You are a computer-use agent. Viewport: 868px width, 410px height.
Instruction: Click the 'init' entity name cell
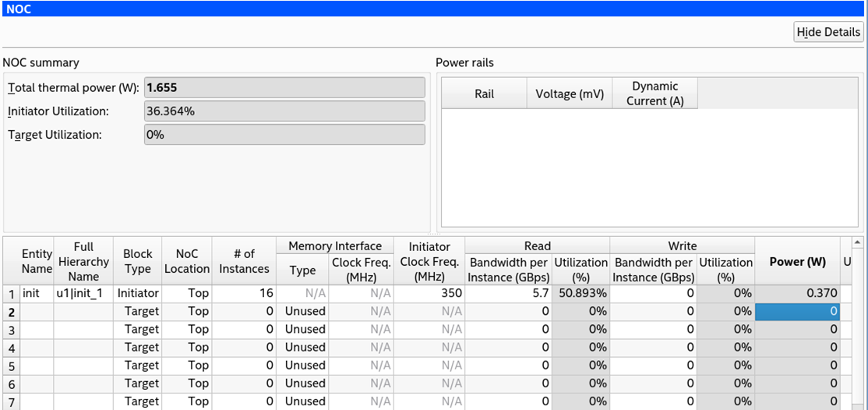(x=37, y=293)
